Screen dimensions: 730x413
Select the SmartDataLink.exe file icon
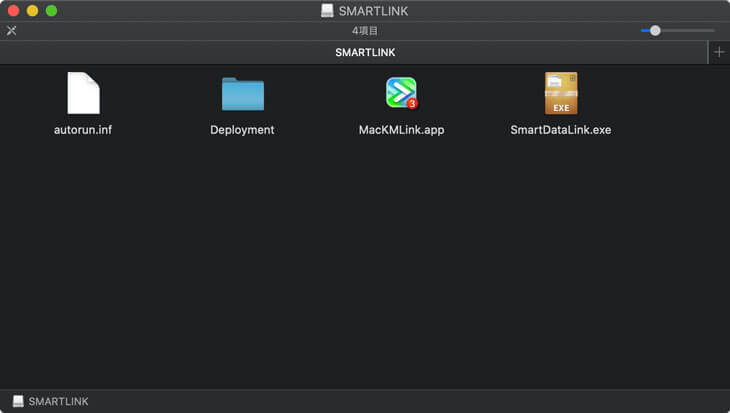(560, 93)
